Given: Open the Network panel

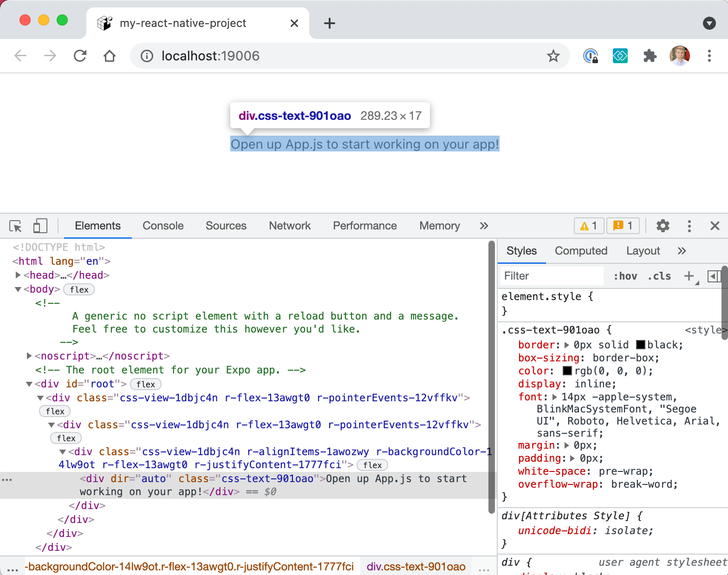Looking at the screenshot, I should point(290,226).
